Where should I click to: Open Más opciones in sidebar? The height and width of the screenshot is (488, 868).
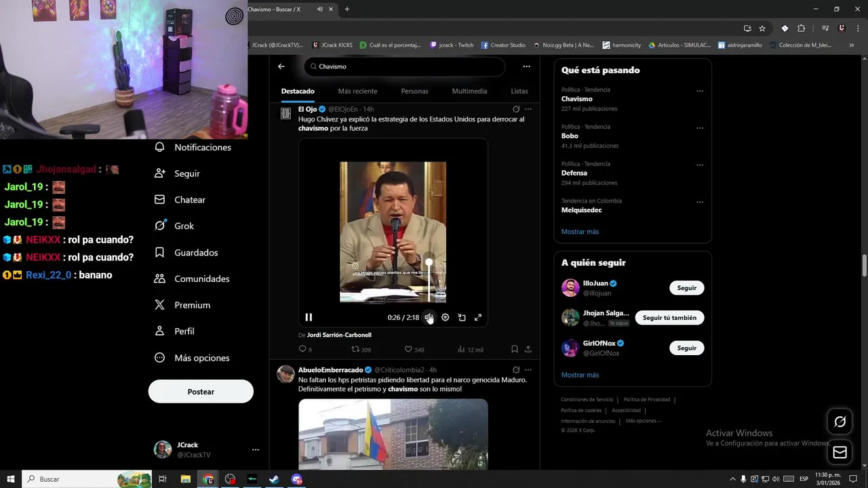click(x=192, y=358)
